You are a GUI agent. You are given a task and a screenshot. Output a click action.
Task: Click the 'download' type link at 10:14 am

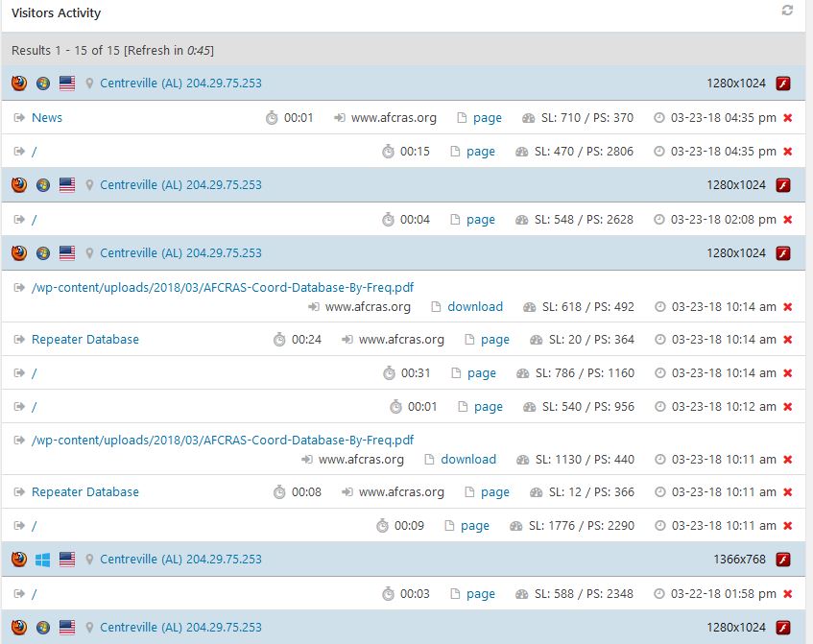click(x=475, y=307)
